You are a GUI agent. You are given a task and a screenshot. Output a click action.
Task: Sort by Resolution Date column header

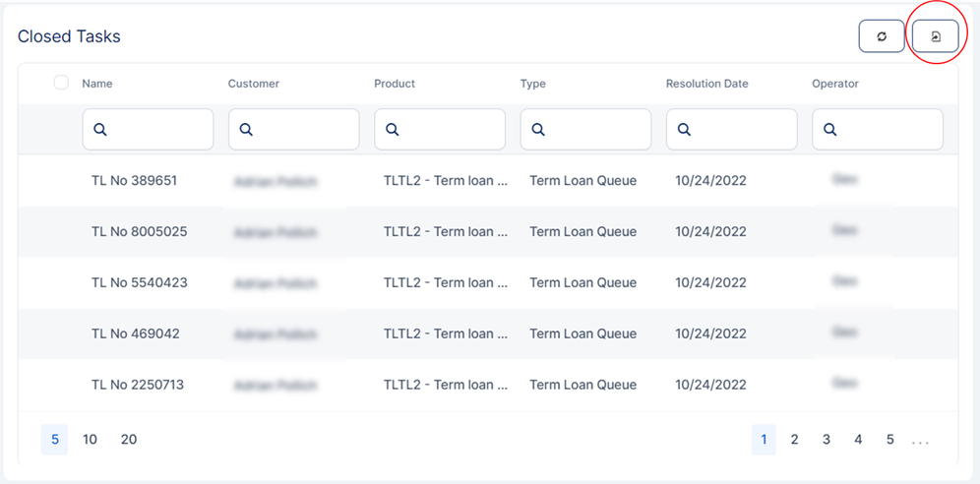point(706,84)
